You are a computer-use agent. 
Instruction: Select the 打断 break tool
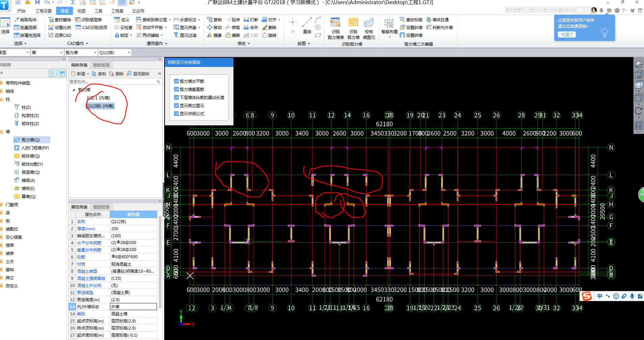click(251, 20)
